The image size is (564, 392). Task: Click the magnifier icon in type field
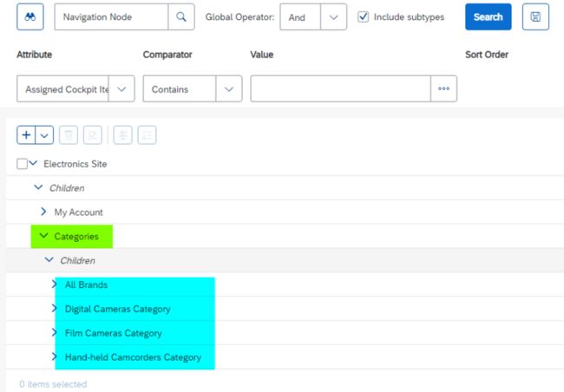coord(181,16)
